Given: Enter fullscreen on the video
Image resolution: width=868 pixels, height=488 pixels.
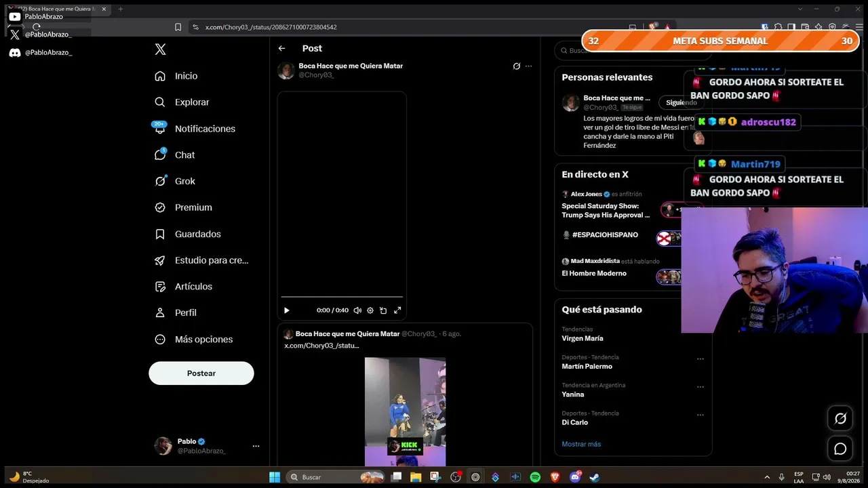Looking at the screenshot, I should click(397, 310).
